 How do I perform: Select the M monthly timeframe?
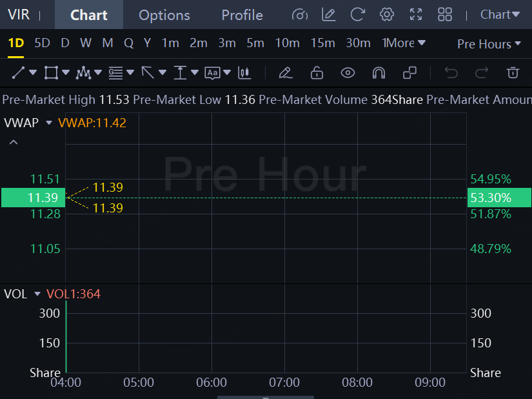(108, 43)
